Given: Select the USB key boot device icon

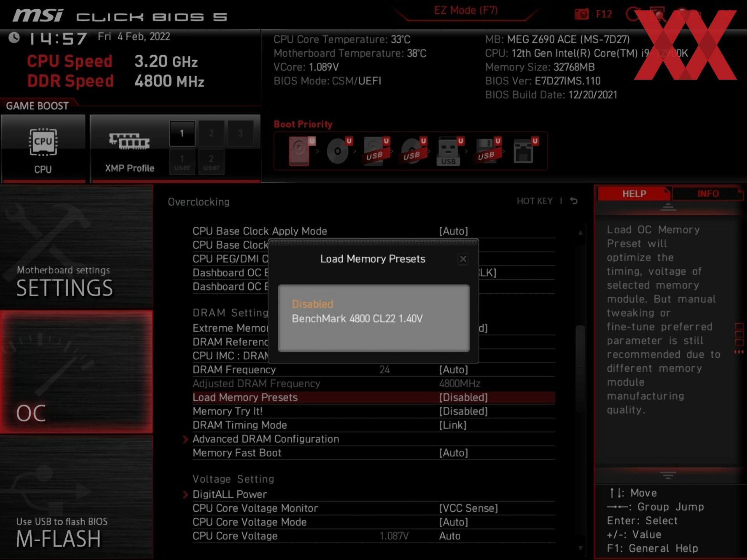Looking at the screenshot, I should [450, 151].
